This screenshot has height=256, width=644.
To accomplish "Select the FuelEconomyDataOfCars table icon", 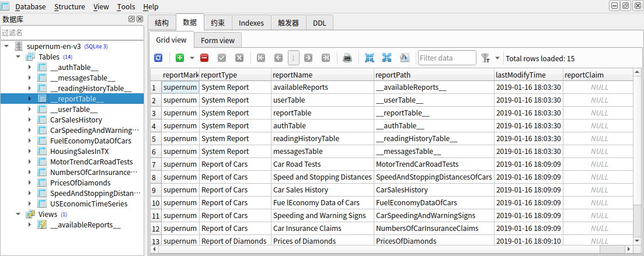I will pos(42,141).
